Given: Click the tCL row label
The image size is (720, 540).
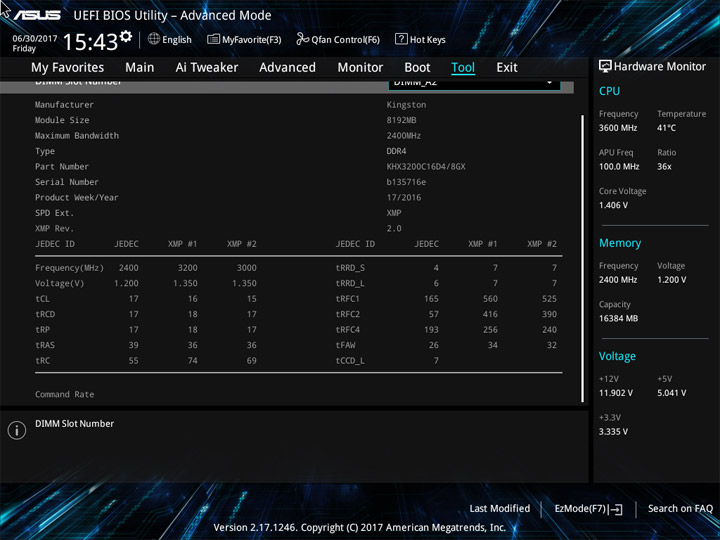Looking at the screenshot, I should coord(42,299).
